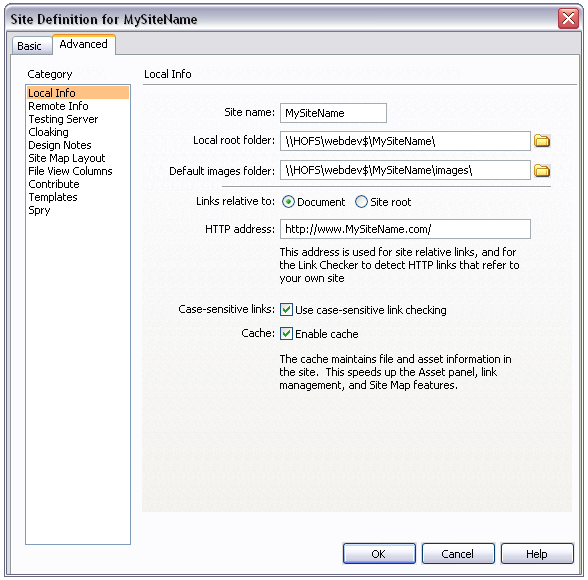Open Help for site definition
This screenshot has height=580, width=588.
(537, 553)
